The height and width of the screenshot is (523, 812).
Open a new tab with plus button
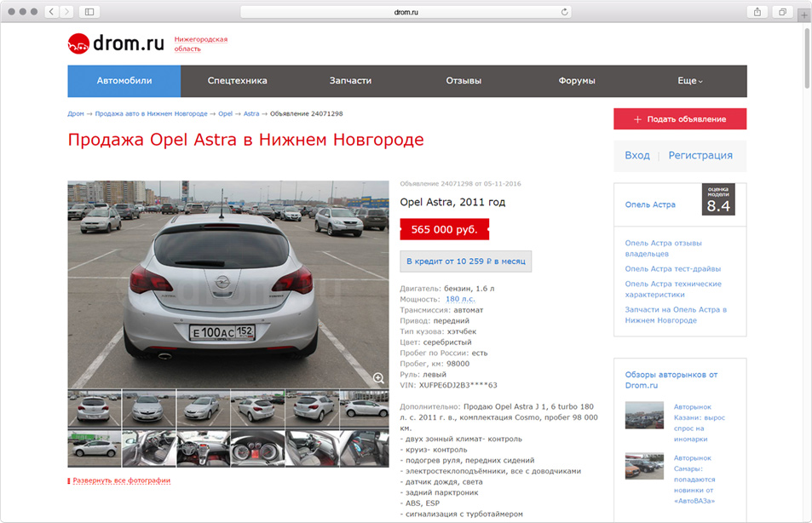(x=804, y=15)
